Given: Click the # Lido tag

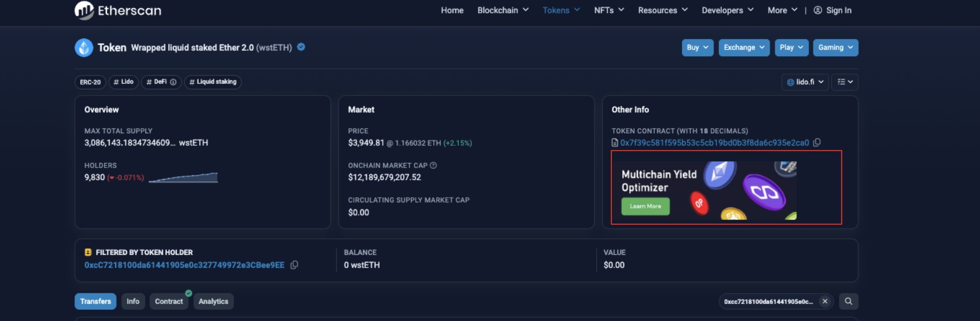Looking at the screenshot, I should (x=123, y=82).
